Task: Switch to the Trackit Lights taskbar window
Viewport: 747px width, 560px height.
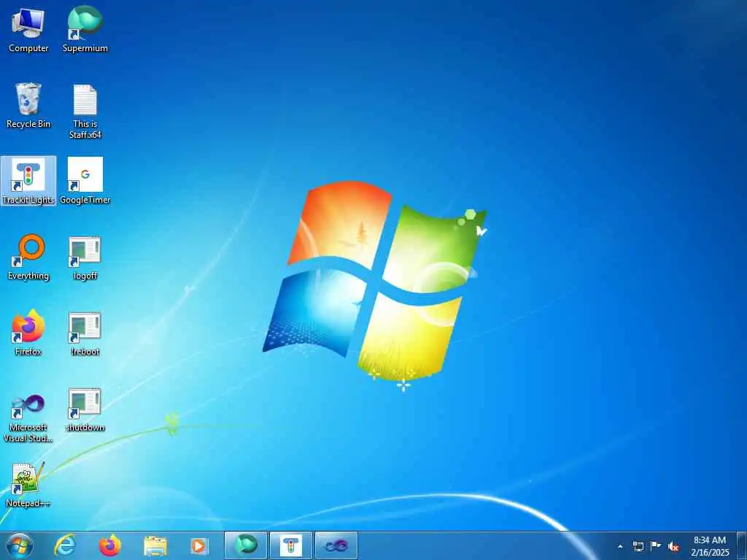Action: [290, 545]
